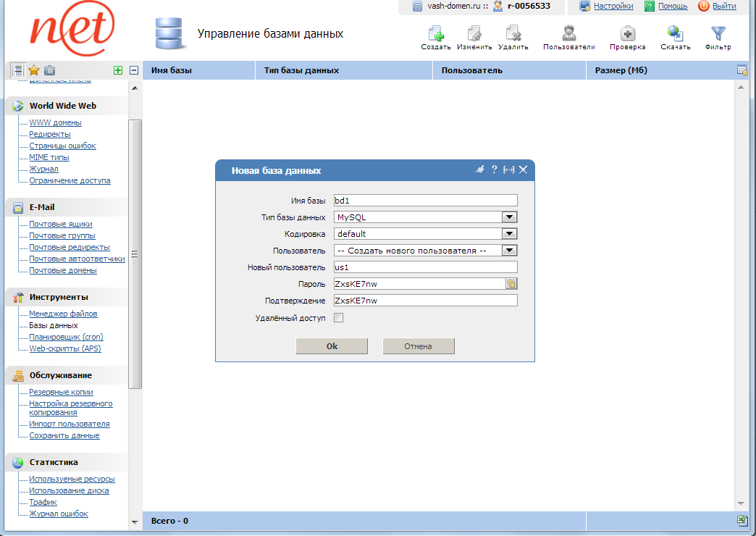
Task: Open the Тип базы данных dropdown
Action: click(x=510, y=217)
